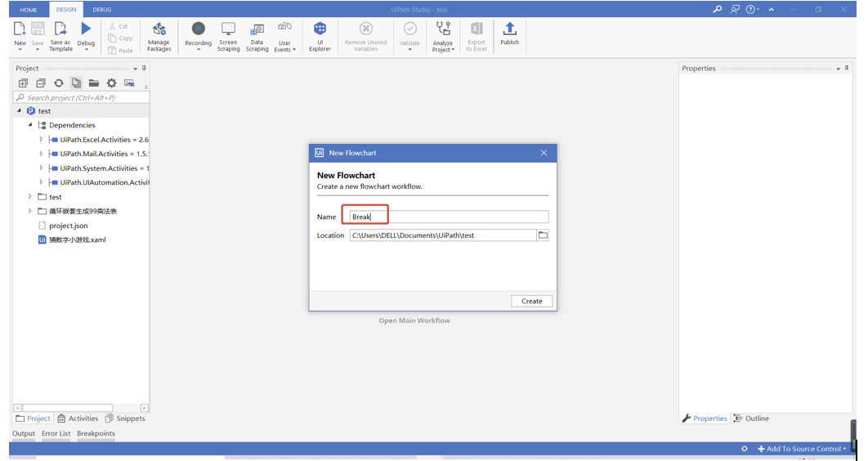Expand UiPath.UIAutomation.Activities dependency
868x461 pixels.
(41, 182)
